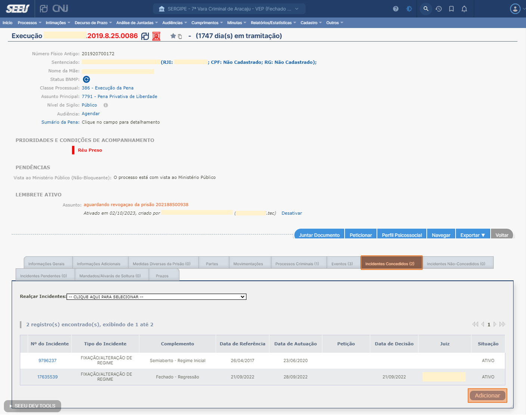526x420 pixels.
Task: Switch to Incidentes Não-Concedidos tab
Action: 458,263
